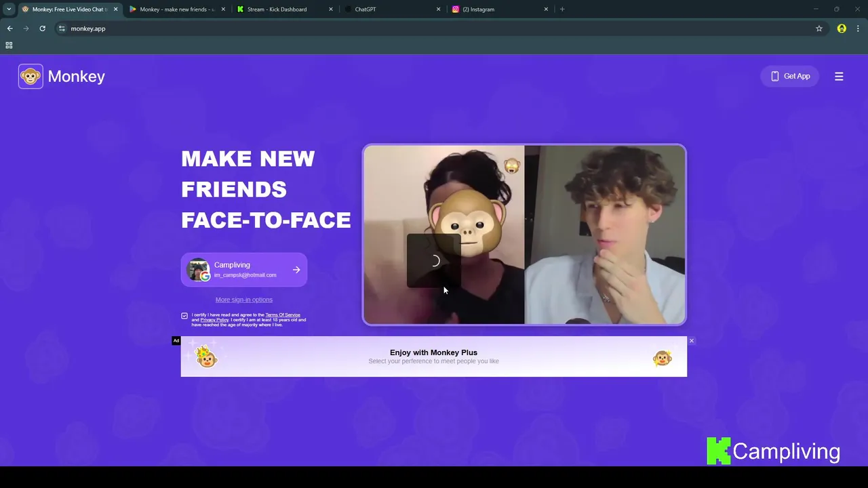The height and width of the screenshot is (488, 868).
Task: Click the video chat preview thumbnail
Action: pyautogui.click(x=524, y=235)
